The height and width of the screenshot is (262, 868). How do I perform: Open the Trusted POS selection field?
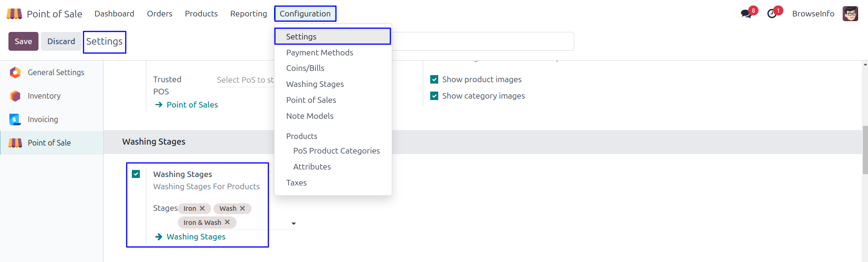[x=245, y=80]
